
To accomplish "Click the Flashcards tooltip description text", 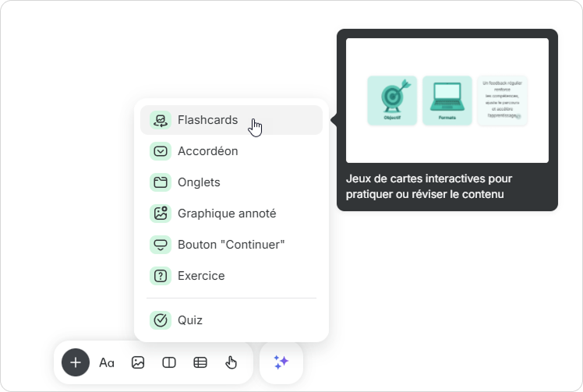I will (429, 186).
